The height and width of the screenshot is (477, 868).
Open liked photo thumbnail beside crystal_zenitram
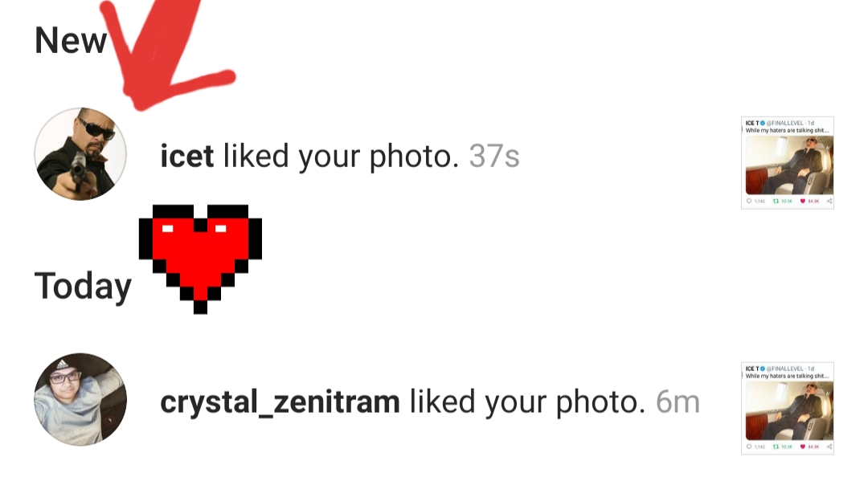point(787,409)
